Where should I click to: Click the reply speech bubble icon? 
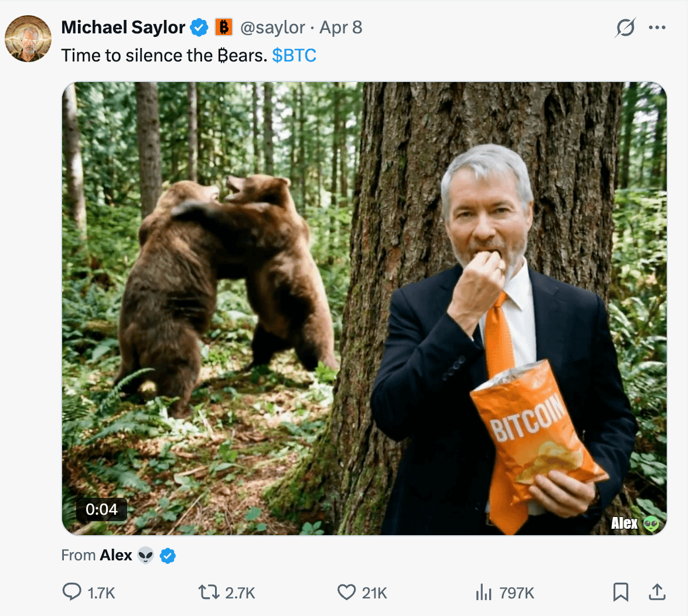[72, 592]
